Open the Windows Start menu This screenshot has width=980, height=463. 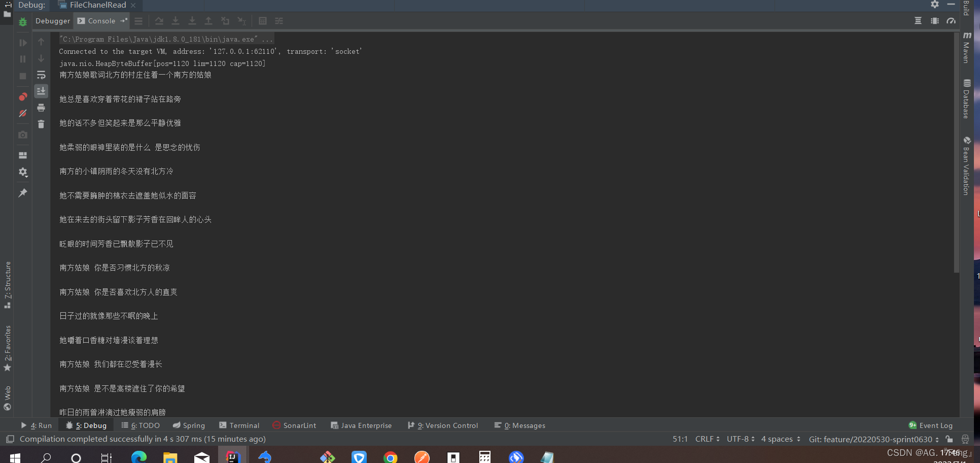point(15,457)
